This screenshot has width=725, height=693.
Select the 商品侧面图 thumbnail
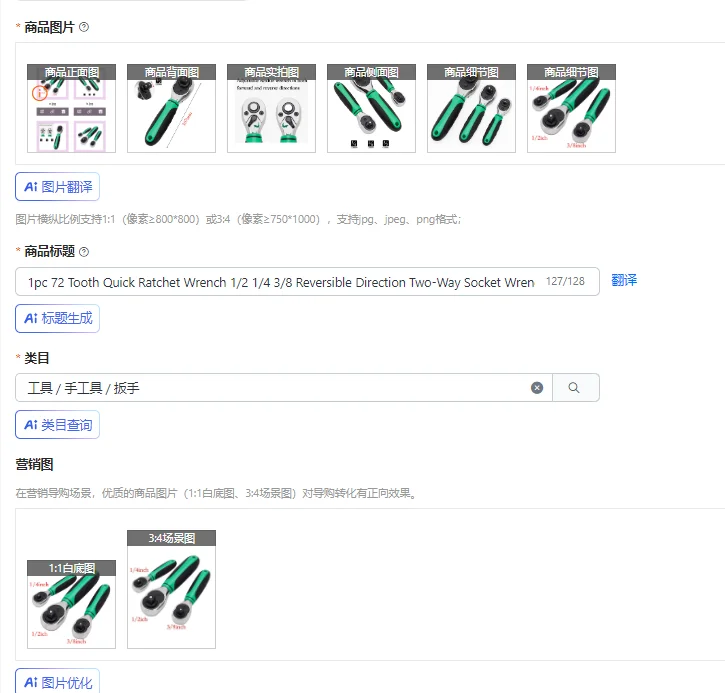(371, 108)
